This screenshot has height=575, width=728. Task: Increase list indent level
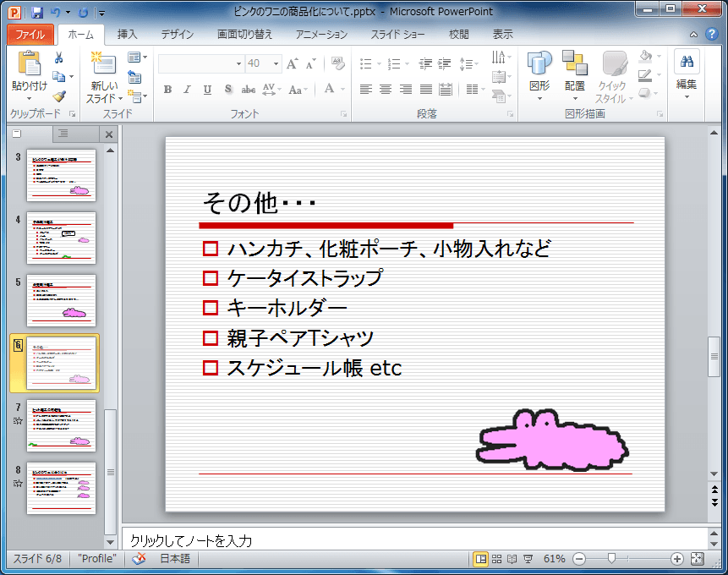coord(444,63)
